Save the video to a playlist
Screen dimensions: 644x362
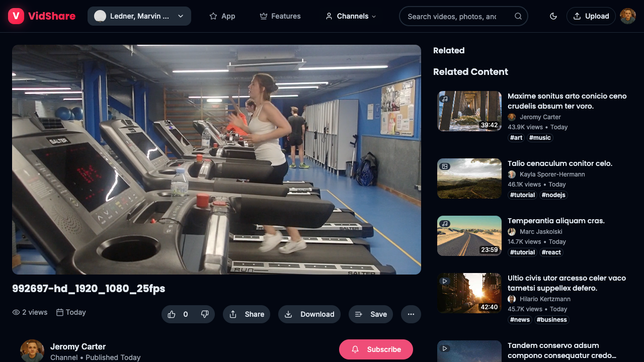pos(371,314)
